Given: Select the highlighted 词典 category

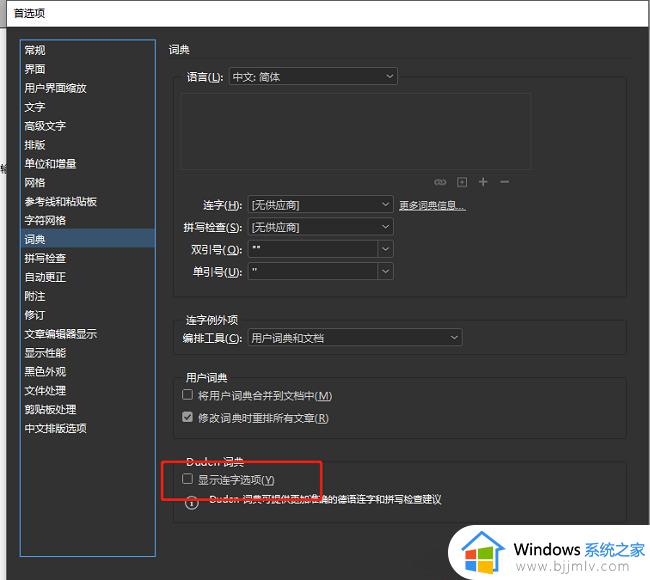Looking at the screenshot, I should coord(87,239).
